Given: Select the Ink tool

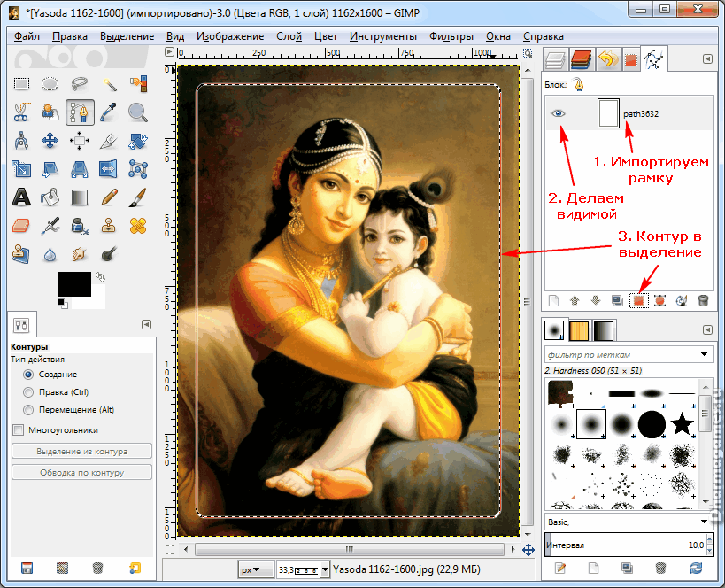Looking at the screenshot, I should (80, 226).
